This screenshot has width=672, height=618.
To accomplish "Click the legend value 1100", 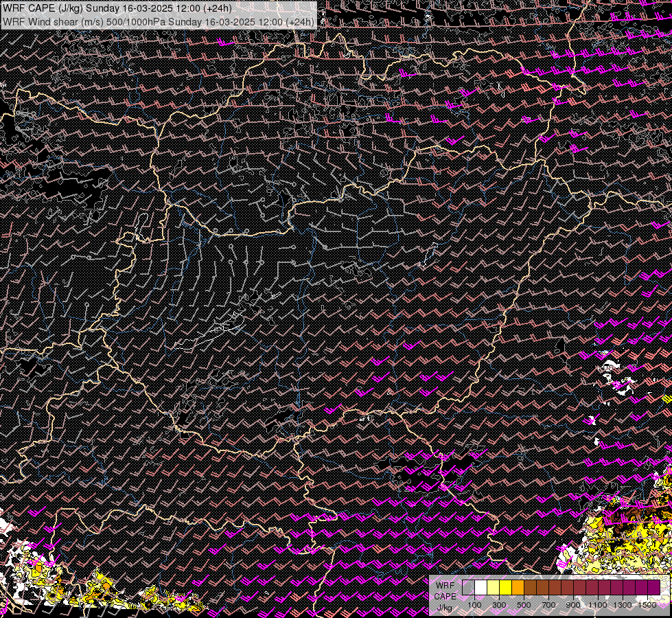I will [x=598, y=605].
